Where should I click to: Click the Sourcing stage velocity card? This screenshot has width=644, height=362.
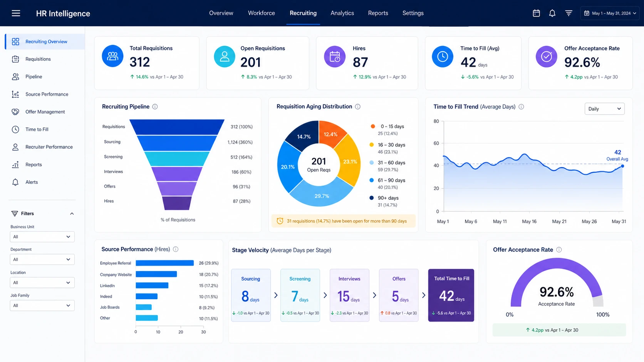[x=251, y=295]
